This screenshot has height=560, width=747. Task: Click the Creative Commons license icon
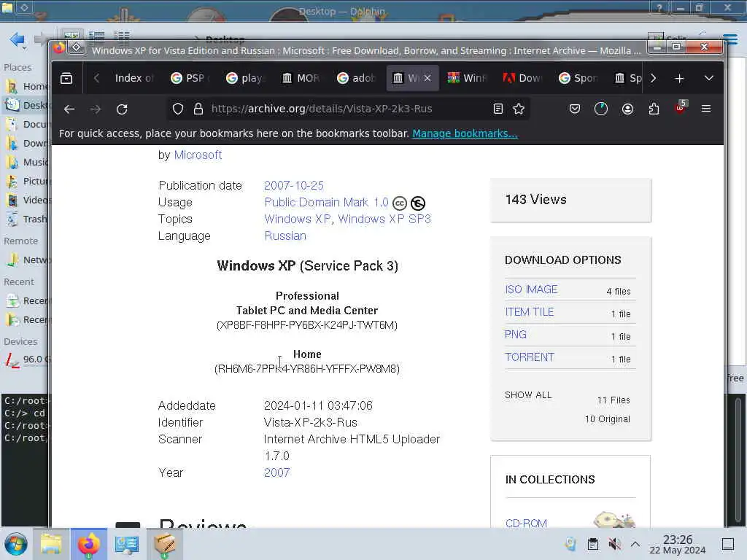pos(399,204)
